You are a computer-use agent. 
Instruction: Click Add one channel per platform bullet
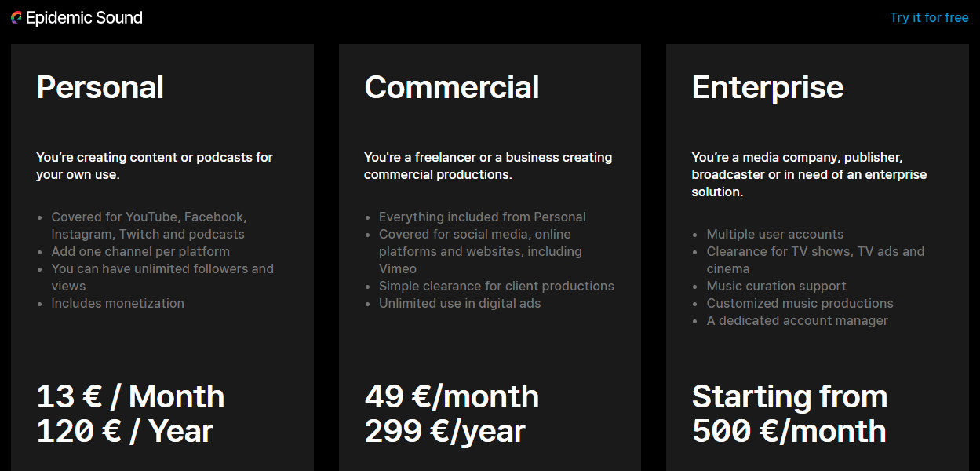coord(140,251)
